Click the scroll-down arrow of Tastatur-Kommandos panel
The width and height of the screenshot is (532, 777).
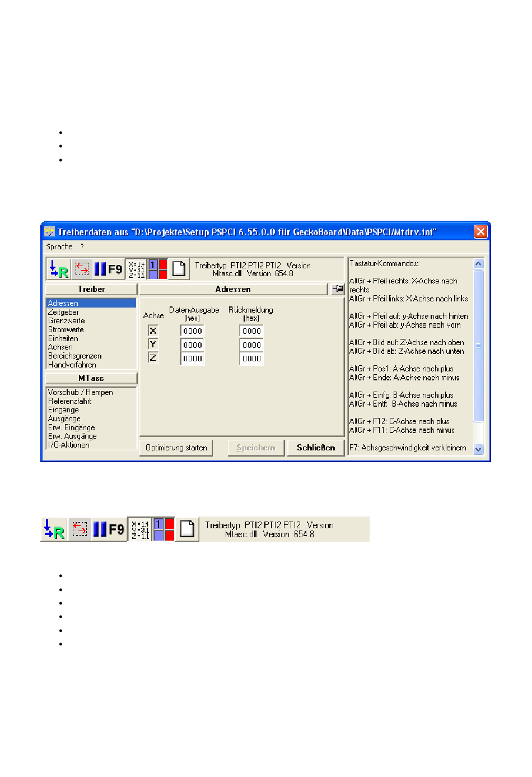pos(478,449)
